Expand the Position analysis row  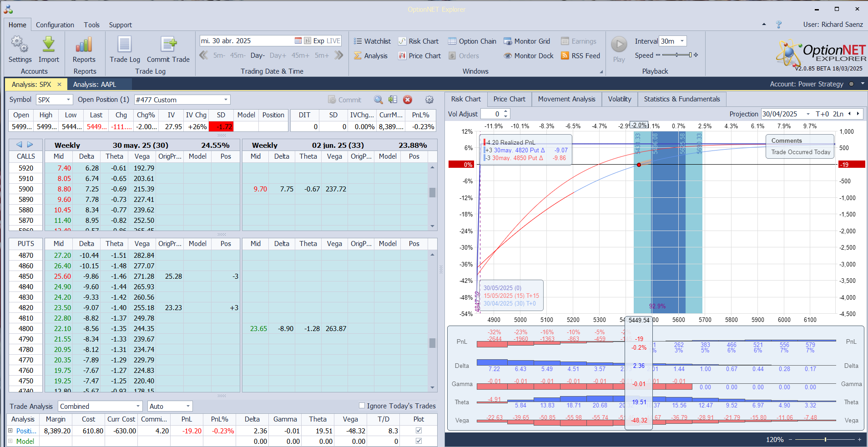click(x=10, y=431)
